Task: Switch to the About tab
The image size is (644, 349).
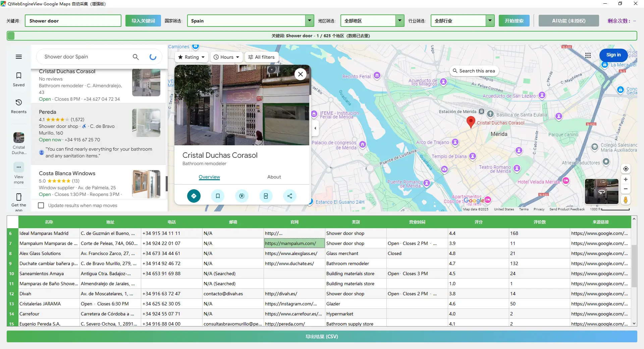Action: click(x=274, y=177)
